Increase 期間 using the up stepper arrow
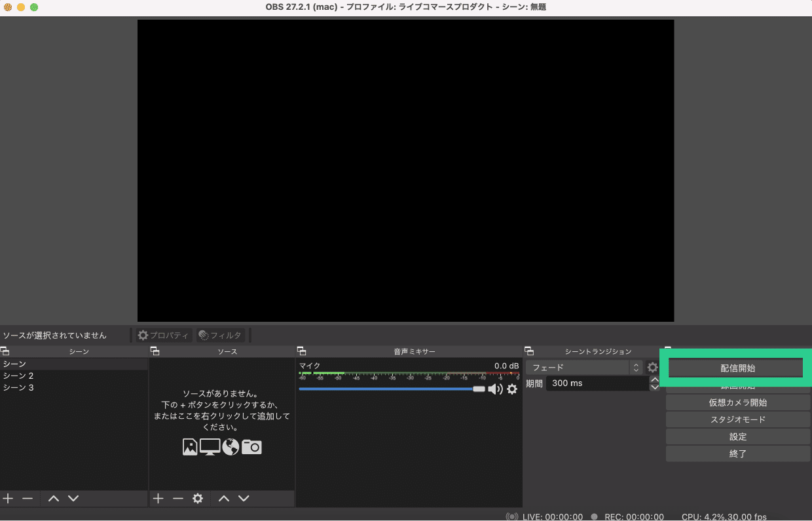Screen dimensions: 812x521 click(x=655, y=379)
